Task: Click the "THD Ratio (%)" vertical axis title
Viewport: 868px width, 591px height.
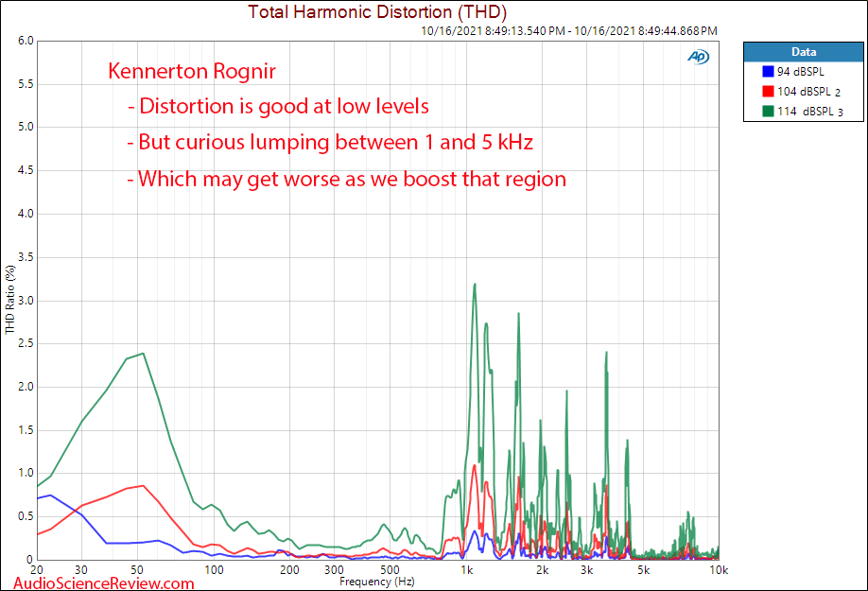Action: coord(10,300)
